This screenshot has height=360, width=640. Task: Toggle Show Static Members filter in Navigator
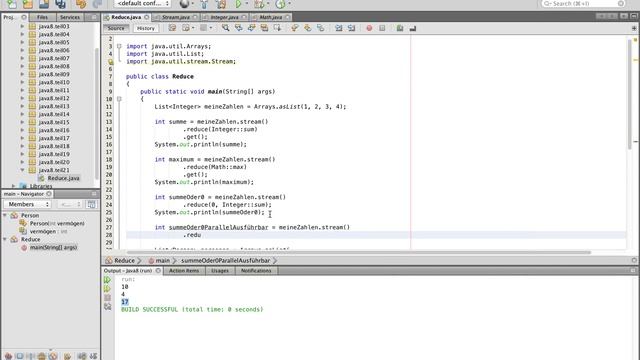coord(31,356)
